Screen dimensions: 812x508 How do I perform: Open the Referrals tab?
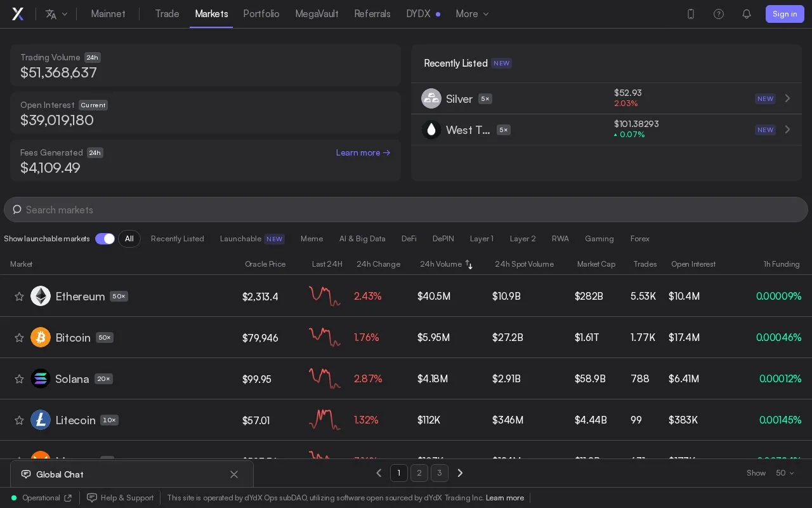372,14
